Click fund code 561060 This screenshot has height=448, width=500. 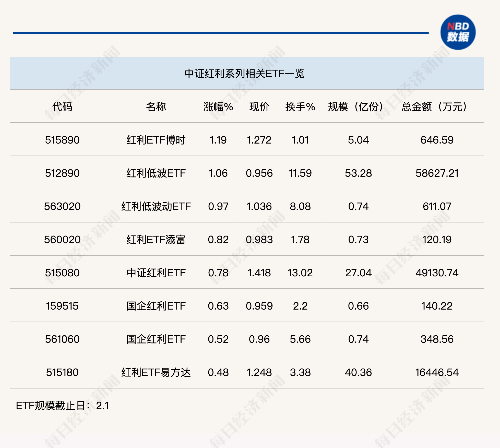[x=62, y=339]
